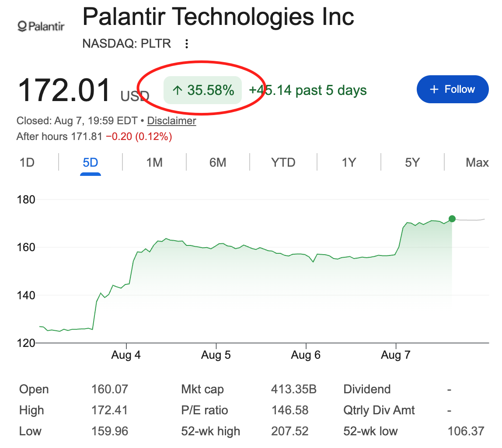
Task: Open the three-dot options menu beside PLTR
Action: [187, 44]
